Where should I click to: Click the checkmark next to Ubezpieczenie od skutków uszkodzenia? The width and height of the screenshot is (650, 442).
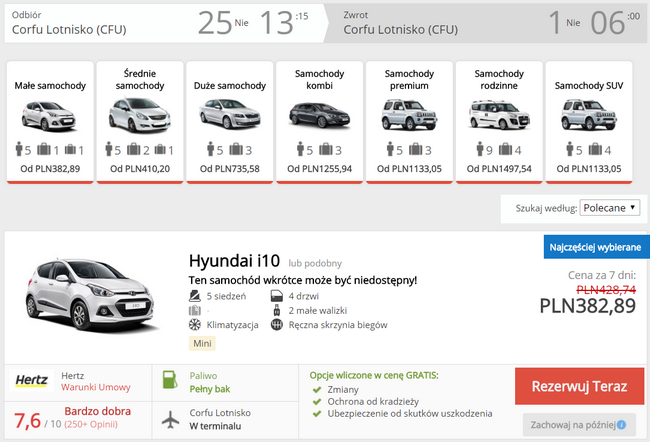317,414
